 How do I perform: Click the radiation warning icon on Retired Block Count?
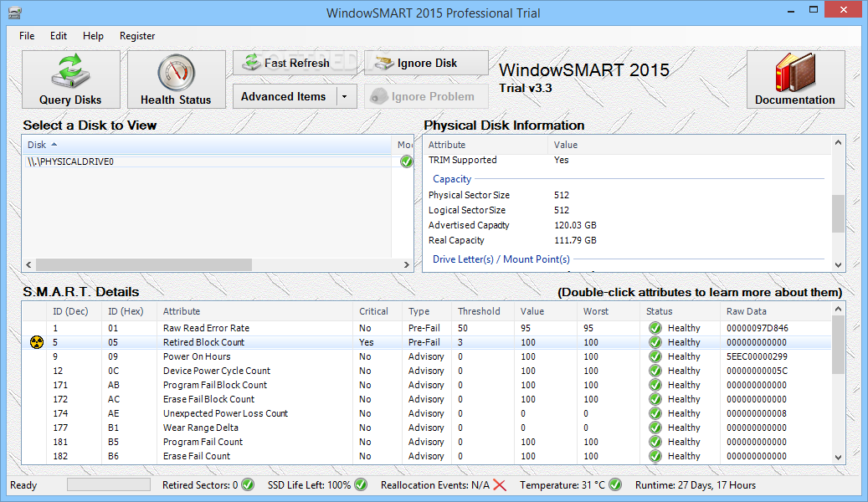(x=37, y=342)
